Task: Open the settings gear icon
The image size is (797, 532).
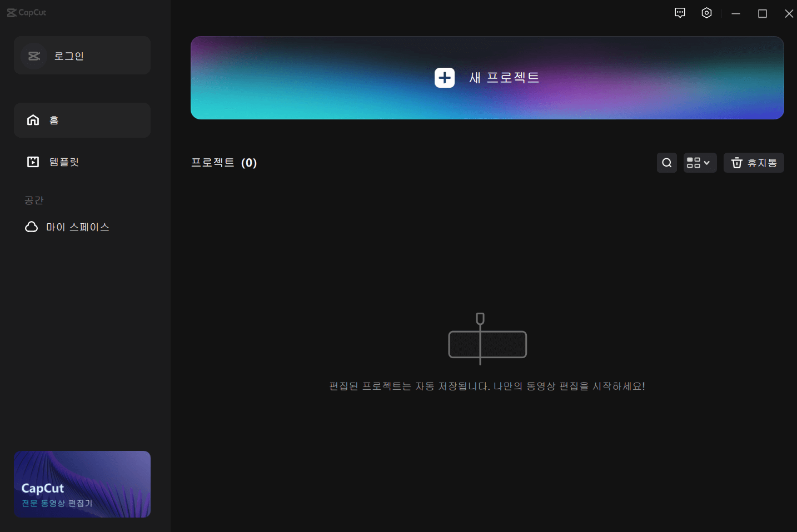Action: [706, 13]
